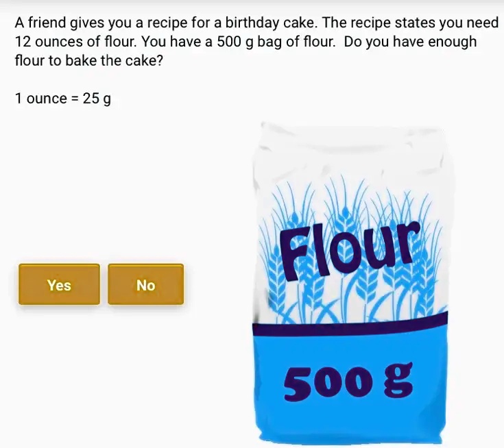Click the '1 ounce = 25 g' conversion text

coord(63,99)
